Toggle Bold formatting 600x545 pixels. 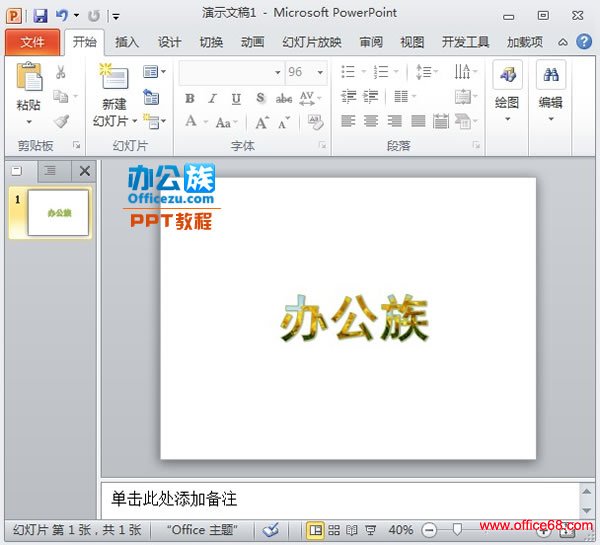[190, 98]
